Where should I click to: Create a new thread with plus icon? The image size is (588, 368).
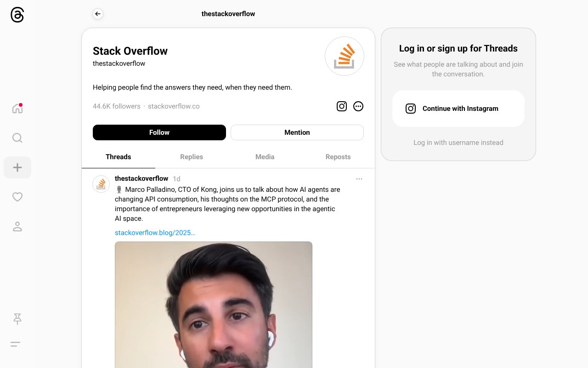click(17, 167)
